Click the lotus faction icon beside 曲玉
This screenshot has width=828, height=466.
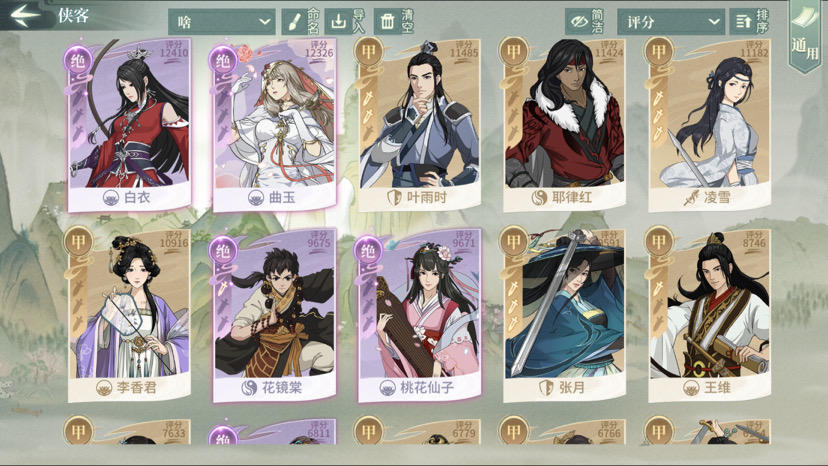256,198
